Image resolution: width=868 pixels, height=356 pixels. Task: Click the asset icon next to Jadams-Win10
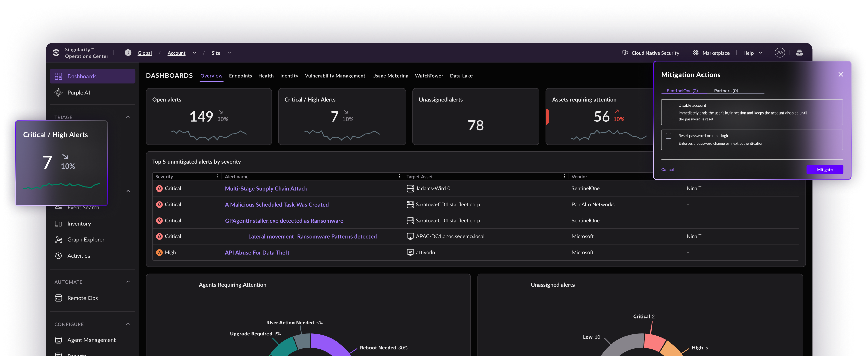pos(410,188)
